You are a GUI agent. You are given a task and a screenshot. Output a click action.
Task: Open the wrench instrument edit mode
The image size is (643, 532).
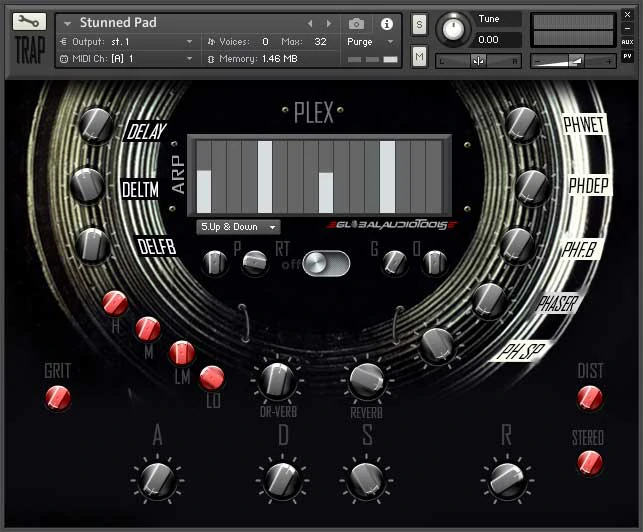tap(29, 22)
